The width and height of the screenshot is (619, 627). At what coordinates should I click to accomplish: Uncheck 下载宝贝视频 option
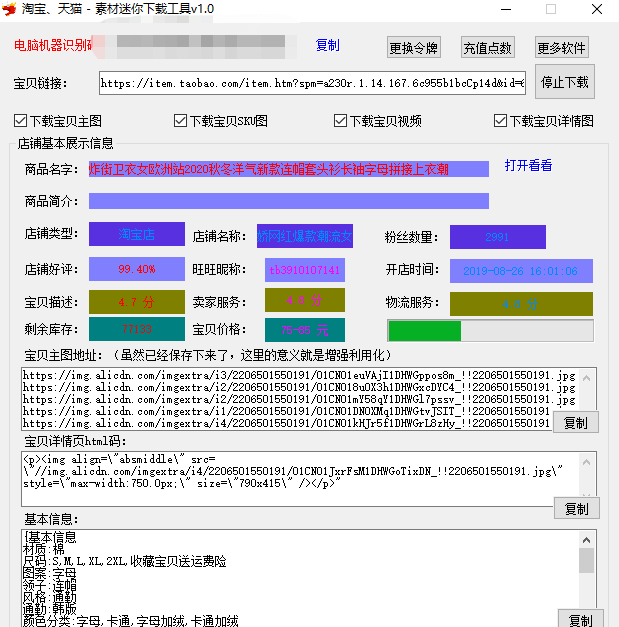[x=341, y=121]
